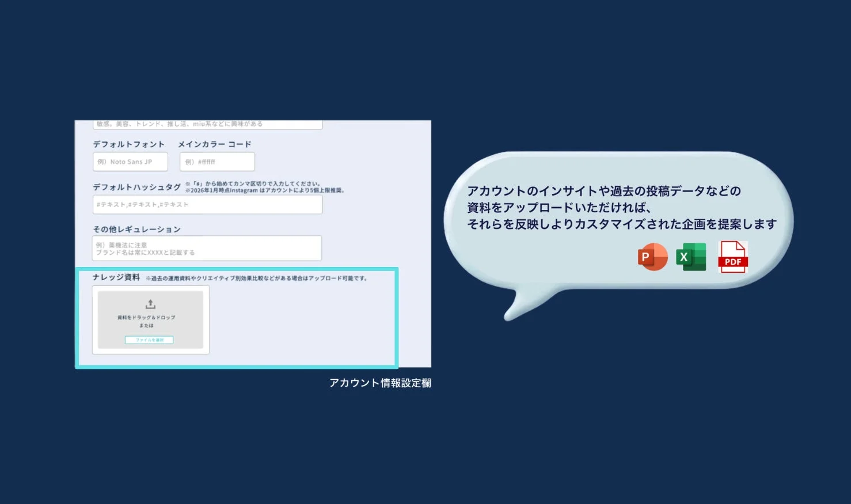Click the その他レギュレーション text area

point(207,248)
